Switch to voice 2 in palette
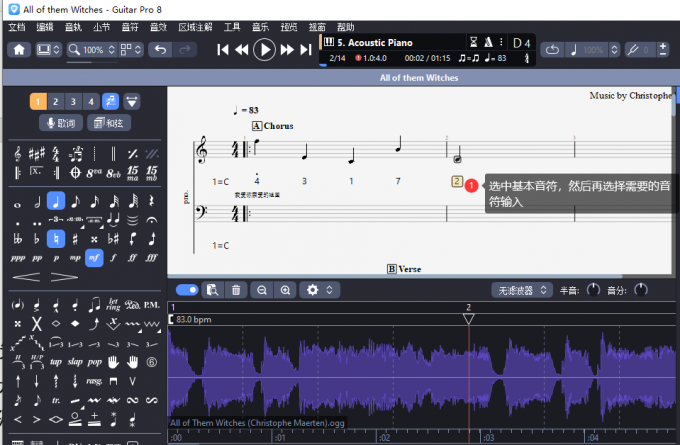The width and height of the screenshot is (680, 445). click(55, 101)
